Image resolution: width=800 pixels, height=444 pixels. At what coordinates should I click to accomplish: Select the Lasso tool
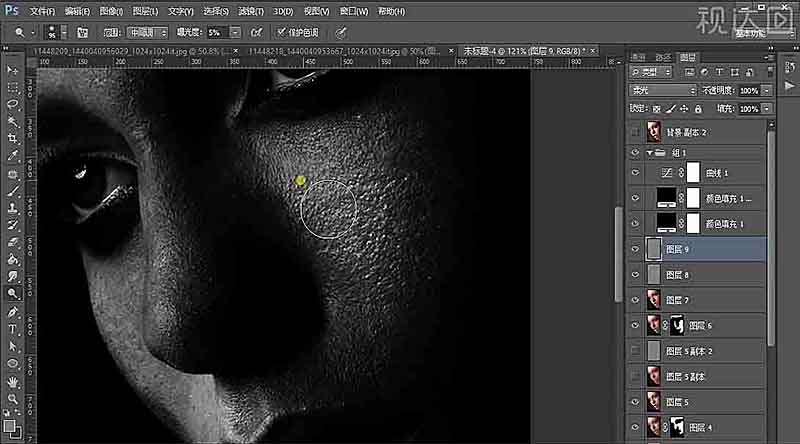click(13, 104)
